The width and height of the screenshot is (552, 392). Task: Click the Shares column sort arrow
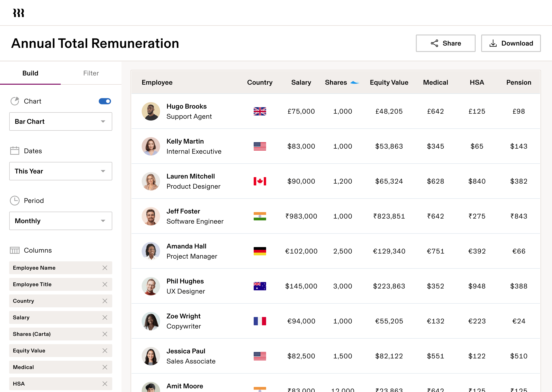coord(354,83)
